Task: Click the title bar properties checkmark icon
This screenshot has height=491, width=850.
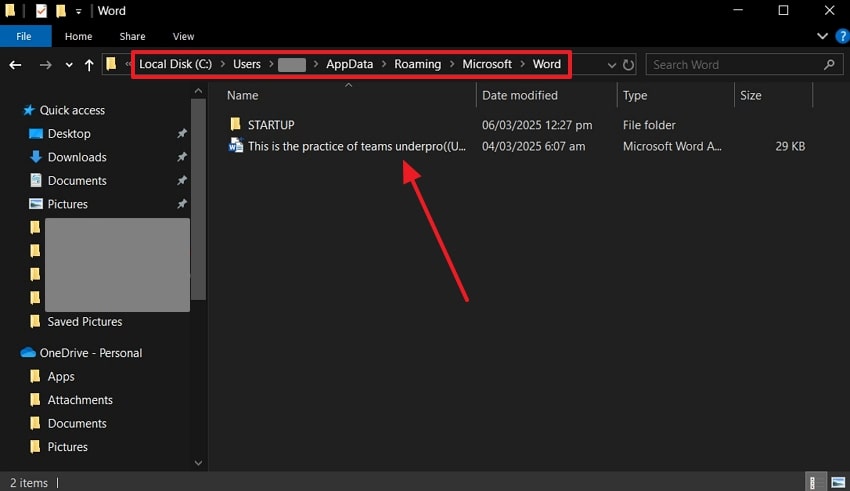Action: (41, 11)
